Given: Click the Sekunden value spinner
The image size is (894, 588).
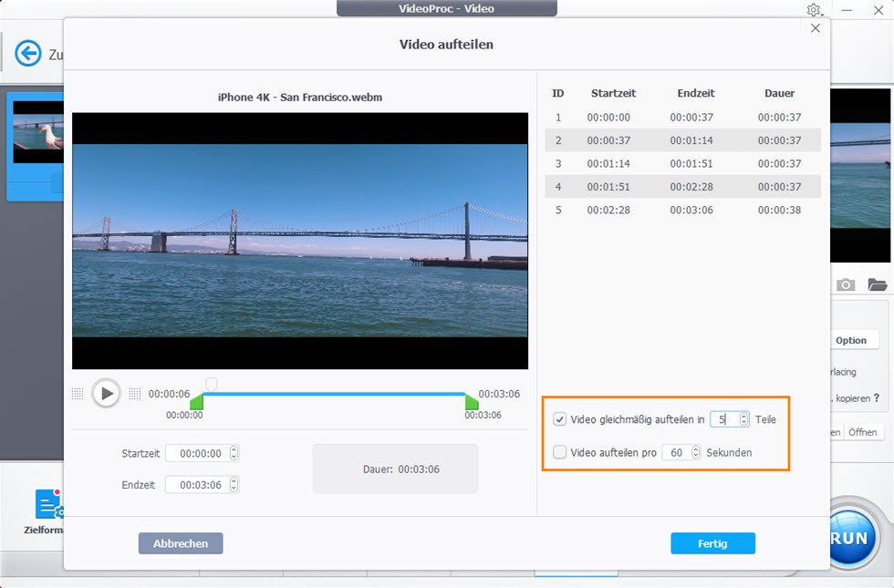Looking at the screenshot, I should point(696,452).
